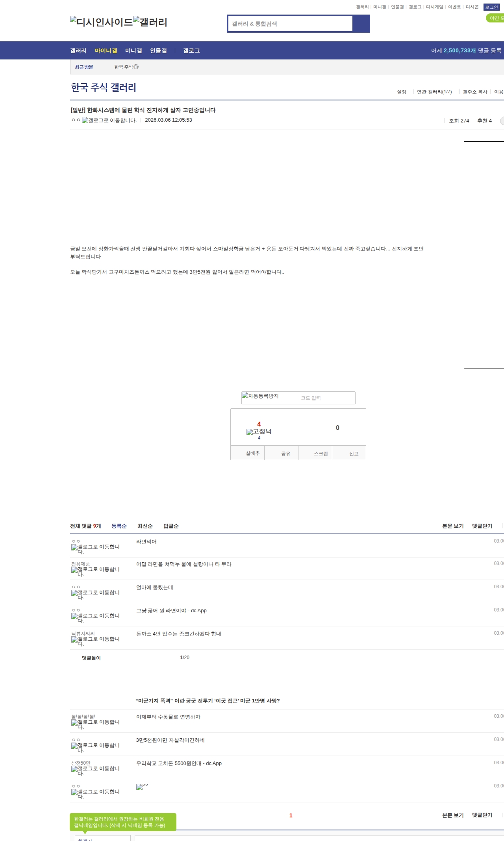Click the top utility link 디시콘
504x841 pixels.
tap(472, 7)
